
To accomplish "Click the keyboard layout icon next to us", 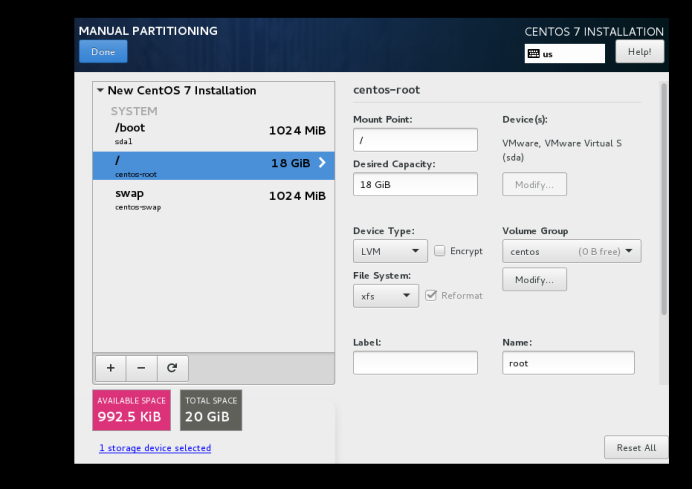I will point(533,54).
